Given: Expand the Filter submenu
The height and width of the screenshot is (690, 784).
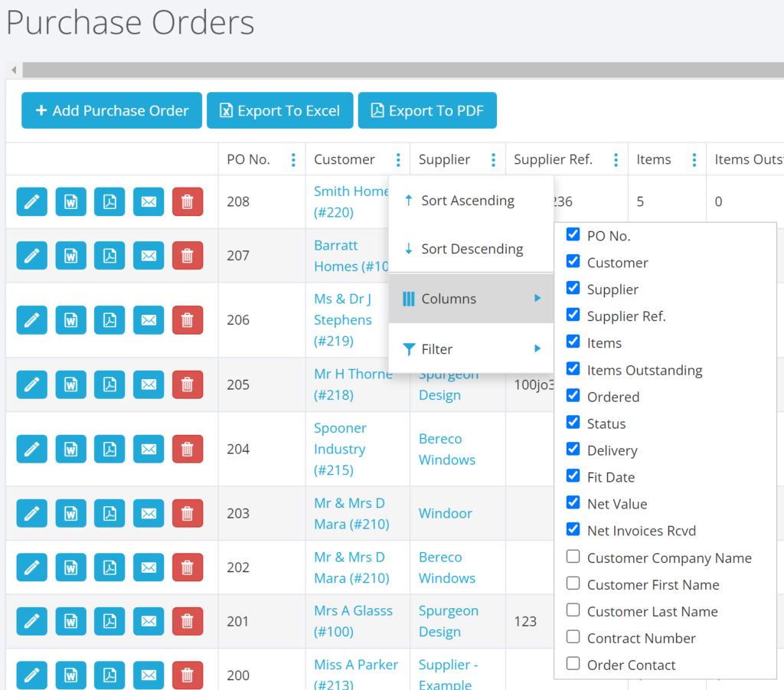Looking at the screenshot, I should point(471,349).
